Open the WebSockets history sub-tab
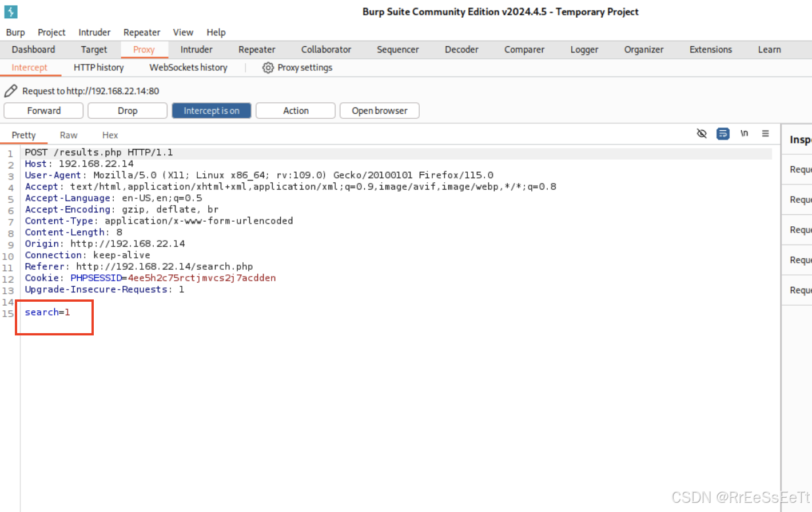812x512 pixels. click(188, 67)
